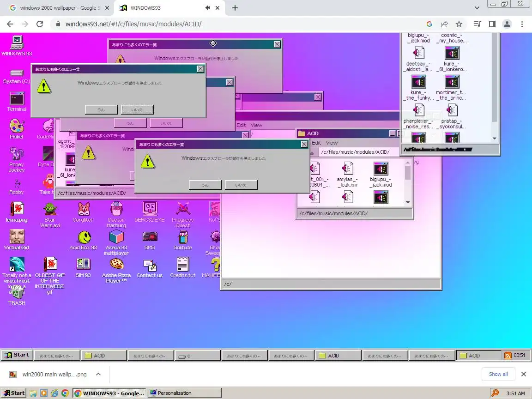Switch to windows 2000 wallpaper Google tab
Viewport: 532px width, 399px height.
[60, 7]
